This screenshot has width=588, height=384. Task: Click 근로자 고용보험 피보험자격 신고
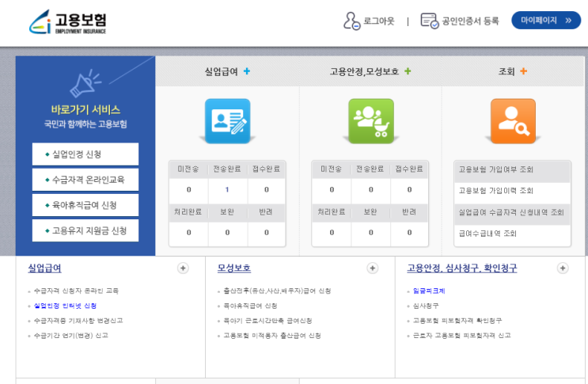click(x=461, y=335)
